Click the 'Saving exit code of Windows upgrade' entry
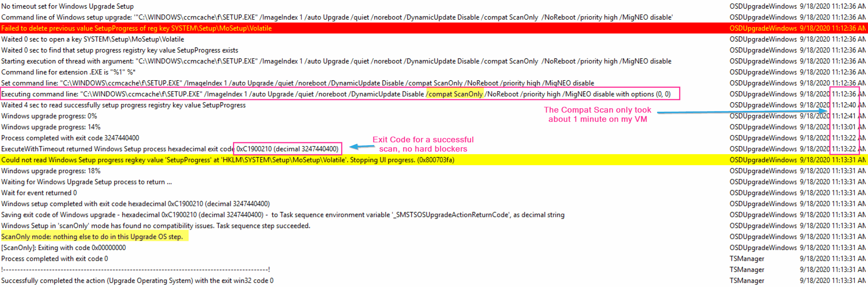868x287 pixels. (282, 215)
